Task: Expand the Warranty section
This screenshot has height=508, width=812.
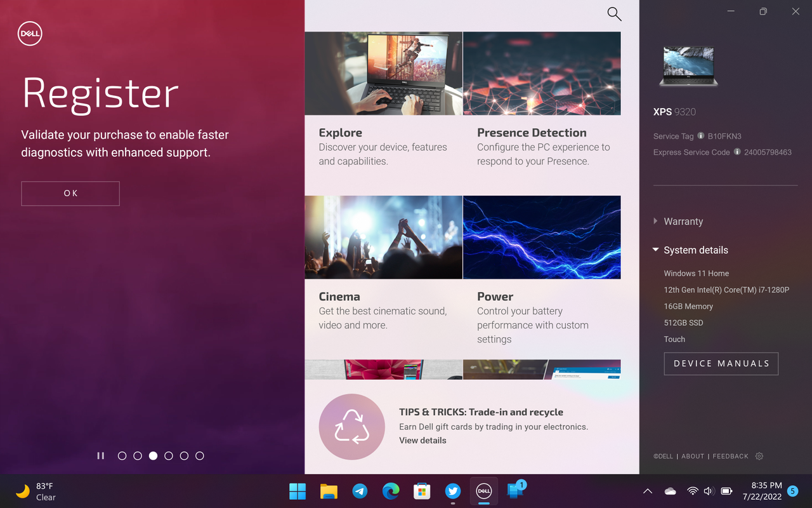Action: (x=678, y=222)
